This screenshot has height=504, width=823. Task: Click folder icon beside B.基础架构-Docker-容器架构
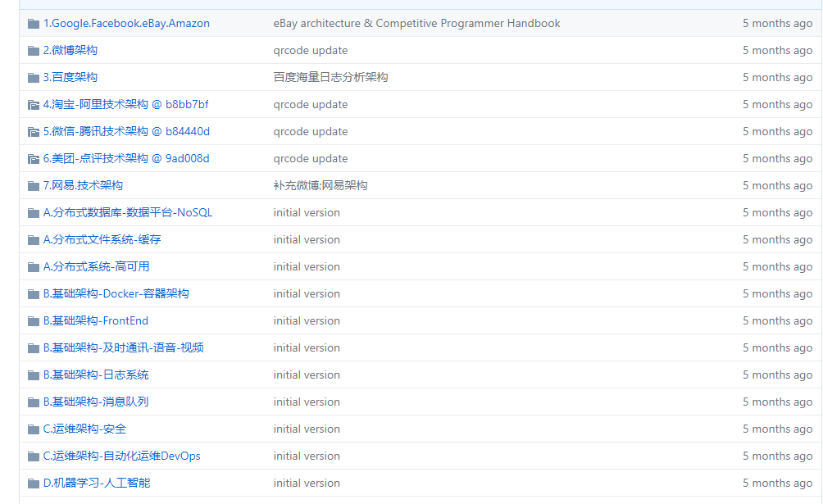[34, 294]
